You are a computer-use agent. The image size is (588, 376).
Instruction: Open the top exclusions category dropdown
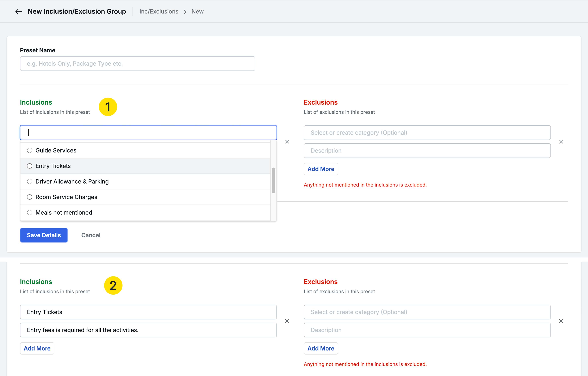coord(427,133)
